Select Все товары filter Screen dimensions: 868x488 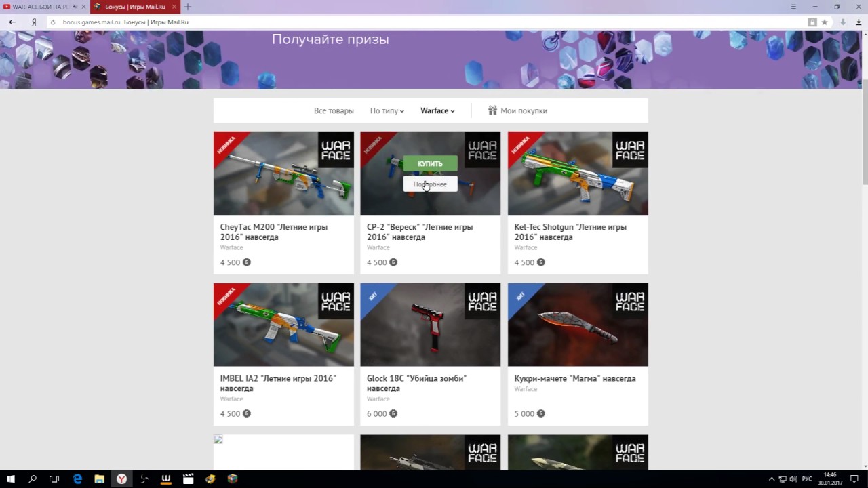[x=334, y=110]
